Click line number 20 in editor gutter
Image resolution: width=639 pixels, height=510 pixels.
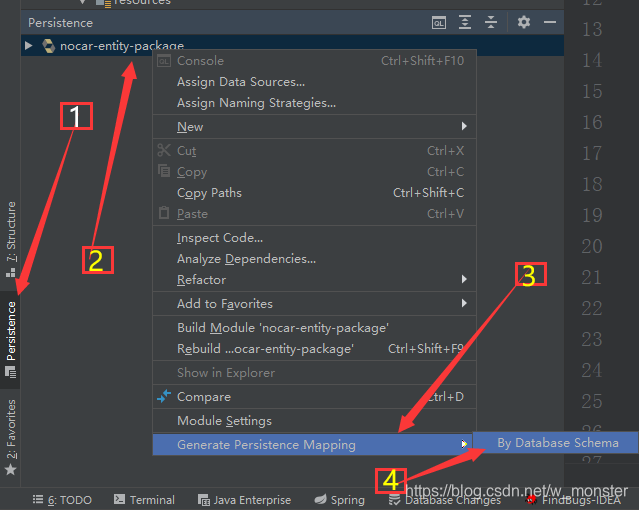592,246
